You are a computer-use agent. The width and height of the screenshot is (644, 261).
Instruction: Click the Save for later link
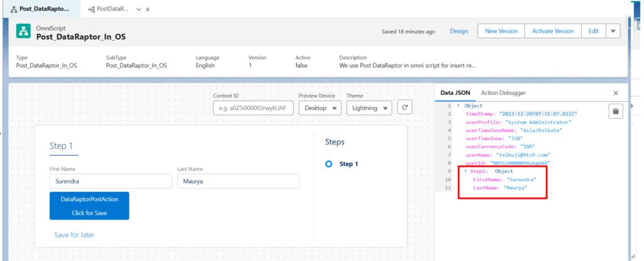[x=74, y=235]
